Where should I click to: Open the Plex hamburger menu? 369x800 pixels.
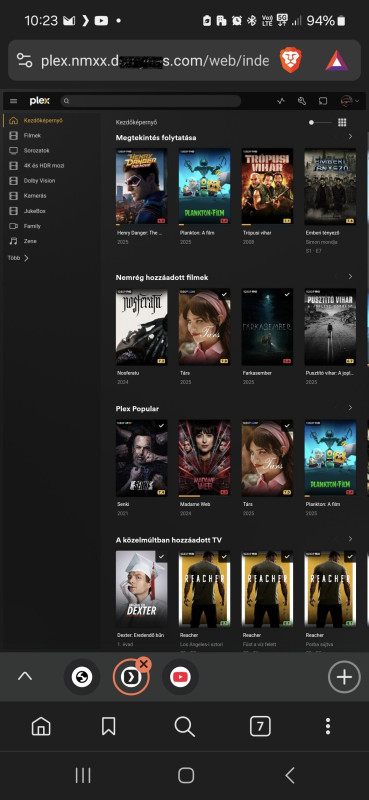(x=14, y=101)
